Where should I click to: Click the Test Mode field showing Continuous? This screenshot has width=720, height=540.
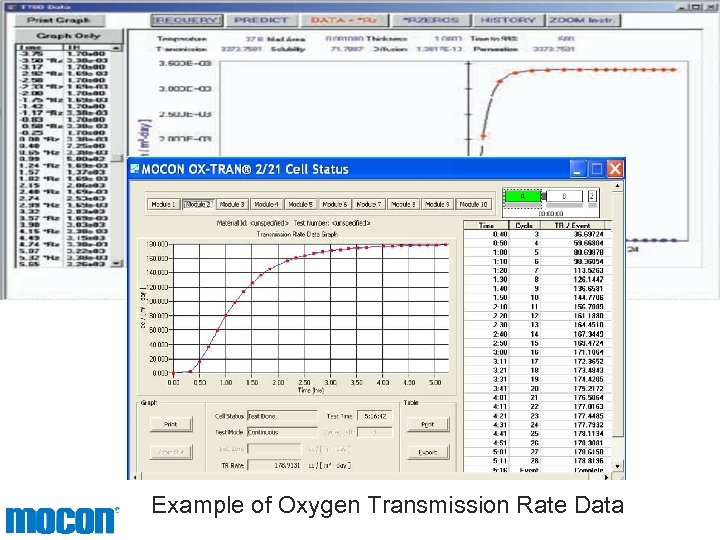pyautogui.click(x=282, y=432)
